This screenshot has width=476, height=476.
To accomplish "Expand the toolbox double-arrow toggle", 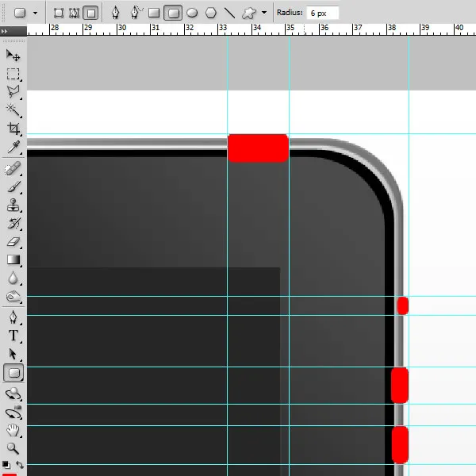I will 4,31.
